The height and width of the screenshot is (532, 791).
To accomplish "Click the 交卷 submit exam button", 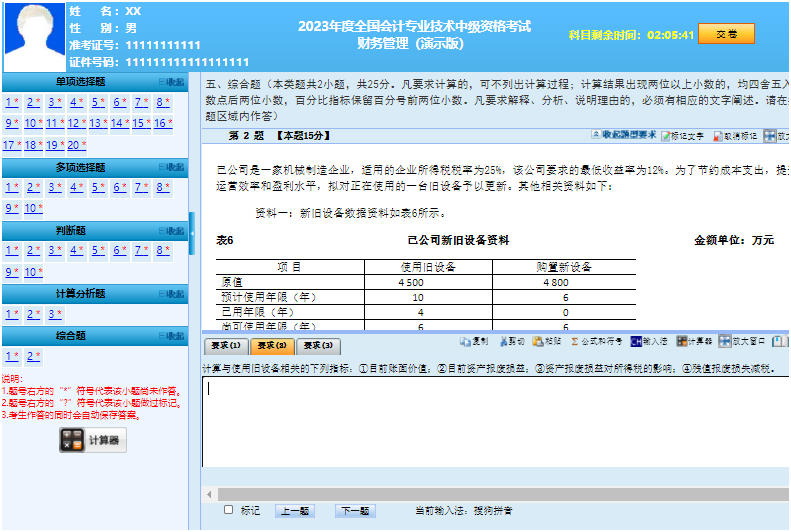I will tap(726, 34).
